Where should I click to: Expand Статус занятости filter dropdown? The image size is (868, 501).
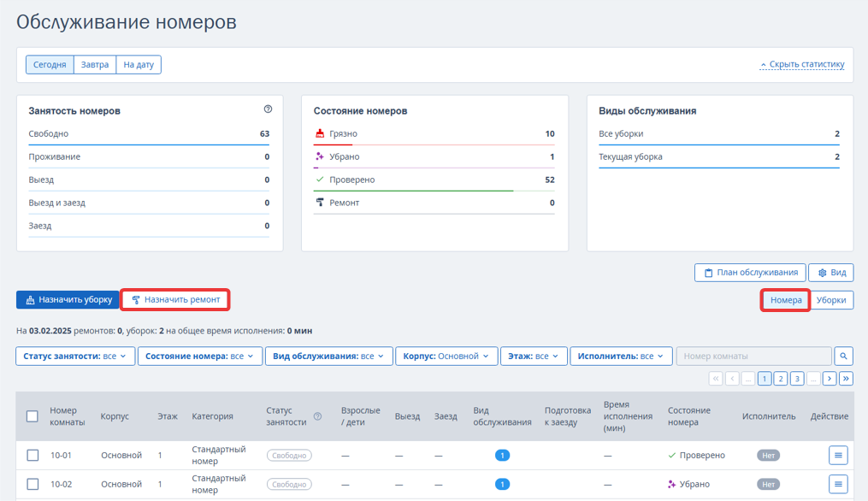[75, 356]
